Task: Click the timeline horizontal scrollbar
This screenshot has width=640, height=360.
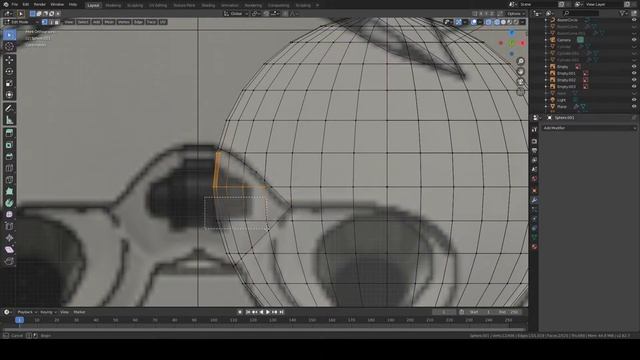Action: pos(264,329)
